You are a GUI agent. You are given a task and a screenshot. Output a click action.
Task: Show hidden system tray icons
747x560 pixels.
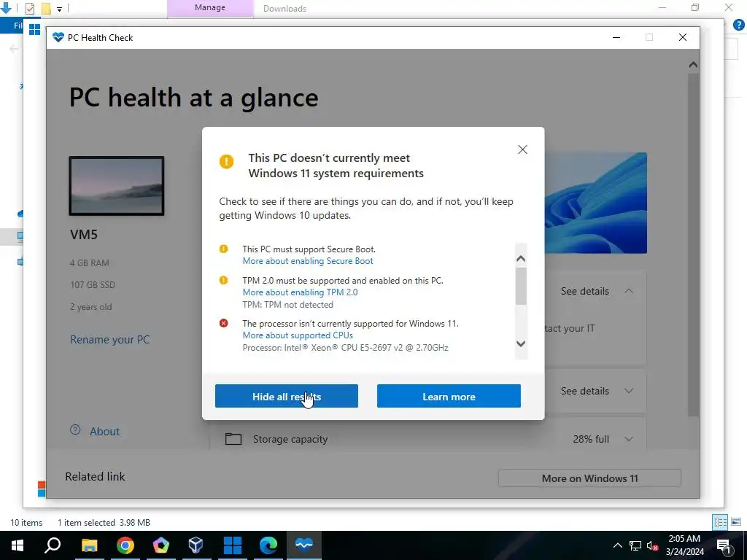(x=617, y=545)
